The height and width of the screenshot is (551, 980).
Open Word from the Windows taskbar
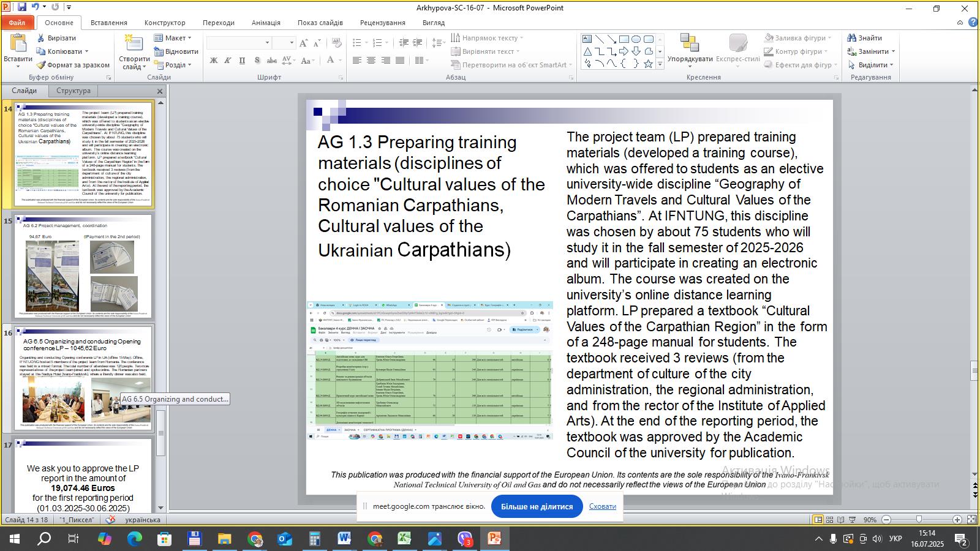coord(344,539)
